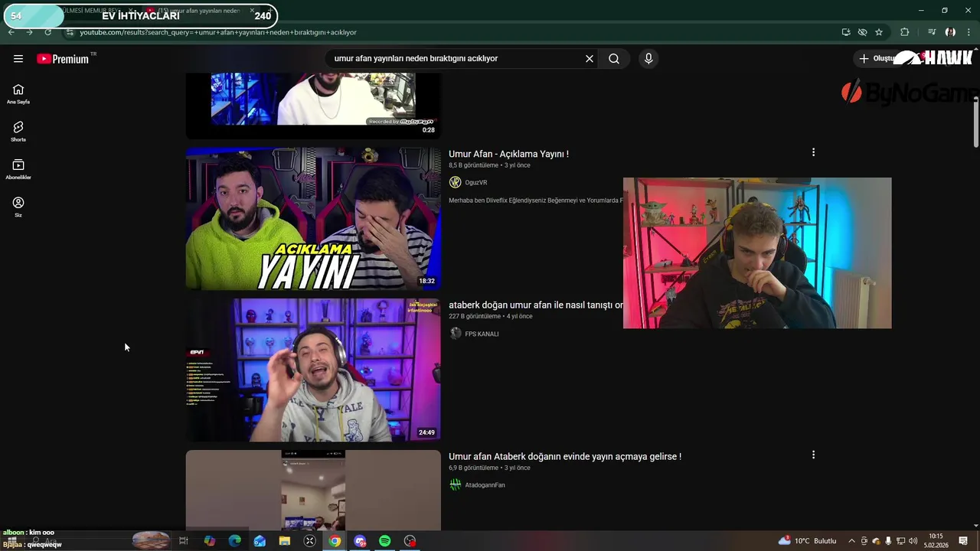This screenshot has height=551, width=980.
Task: Open options menu for Ataberk evinde video
Action: (x=813, y=455)
